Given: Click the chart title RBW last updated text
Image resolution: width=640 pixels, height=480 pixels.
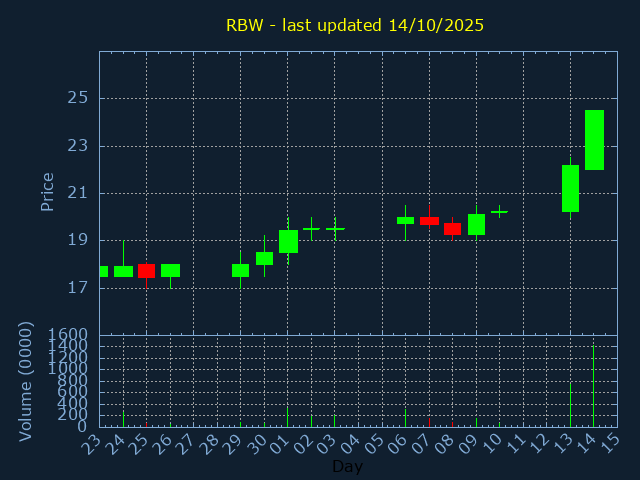Looking at the screenshot, I should click(x=354, y=25).
